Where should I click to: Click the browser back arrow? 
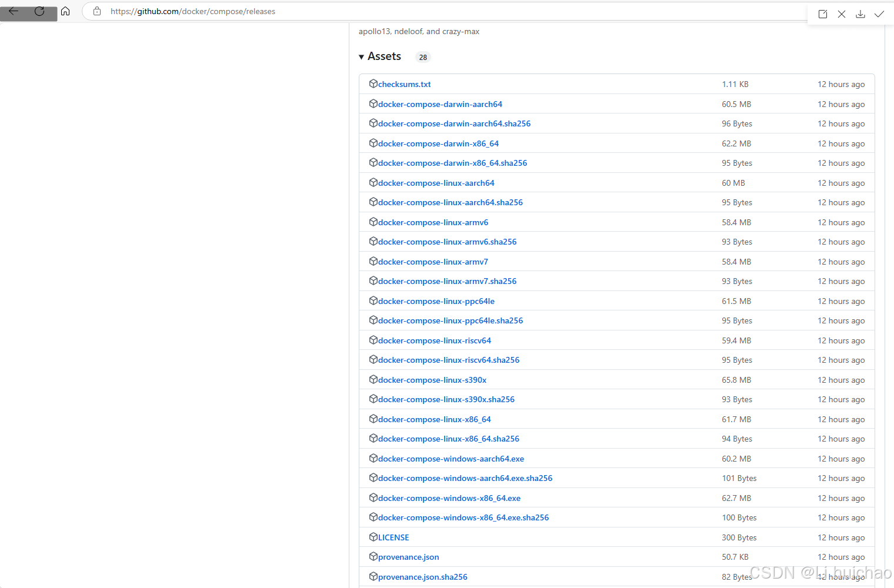(14, 11)
